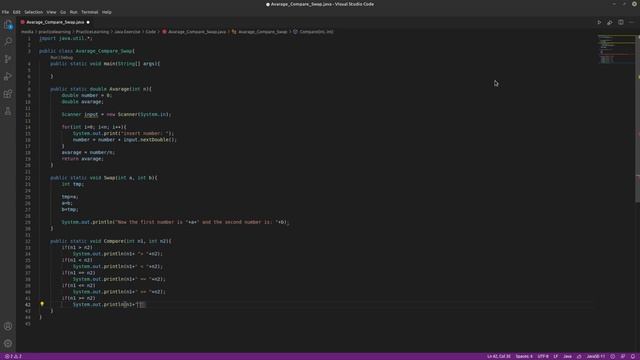Open the Edit menu
The image size is (640, 360).
click(x=16, y=12)
